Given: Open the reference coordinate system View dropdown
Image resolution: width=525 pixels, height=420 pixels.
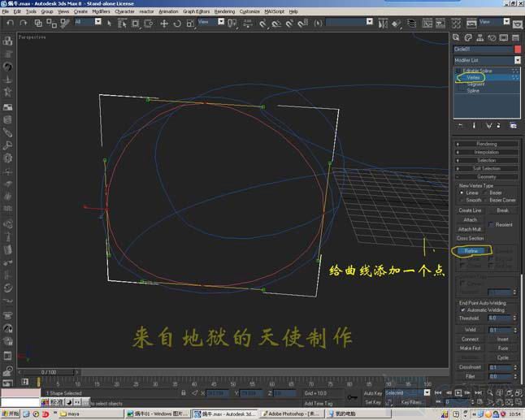Looking at the screenshot, I should coord(221,22).
